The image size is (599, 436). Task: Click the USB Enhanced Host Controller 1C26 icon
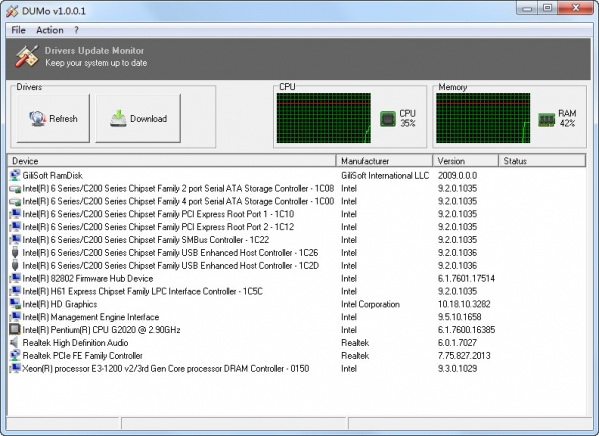(15, 253)
